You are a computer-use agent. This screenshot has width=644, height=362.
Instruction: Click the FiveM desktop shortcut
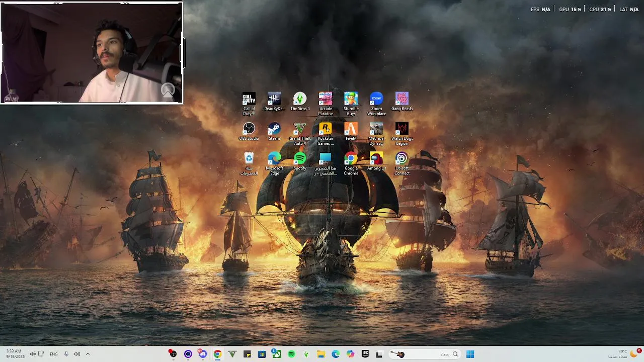pos(351,132)
